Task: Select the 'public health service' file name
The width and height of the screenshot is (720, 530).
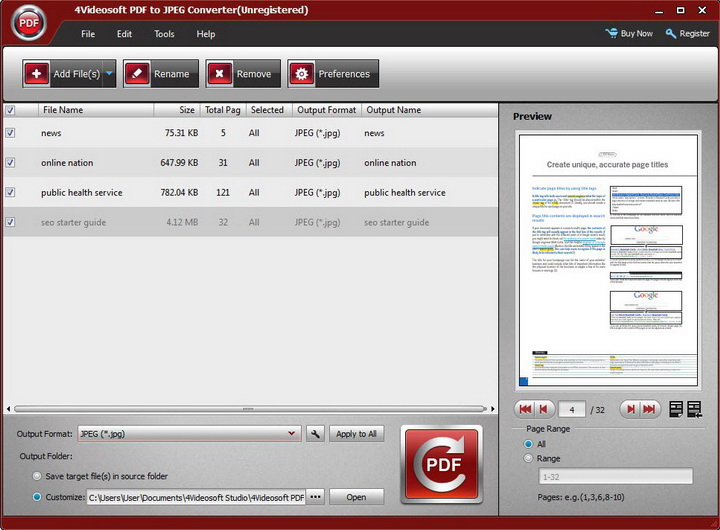Action: (x=82, y=193)
